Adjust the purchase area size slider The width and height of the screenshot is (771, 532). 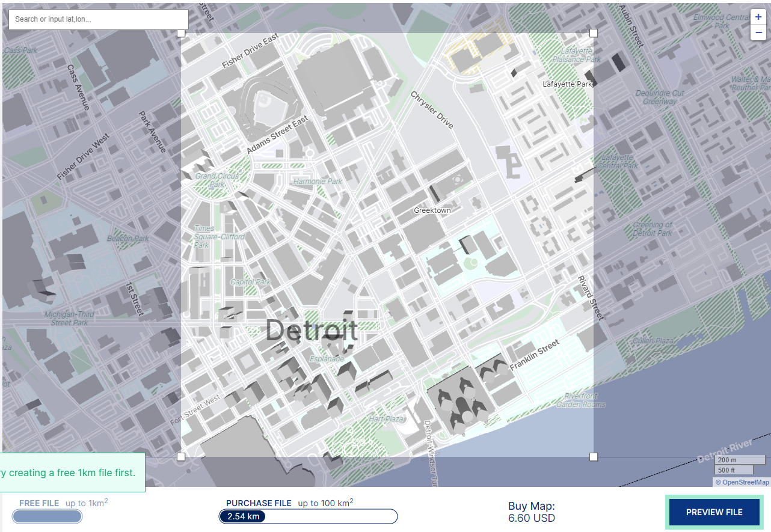point(307,516)
